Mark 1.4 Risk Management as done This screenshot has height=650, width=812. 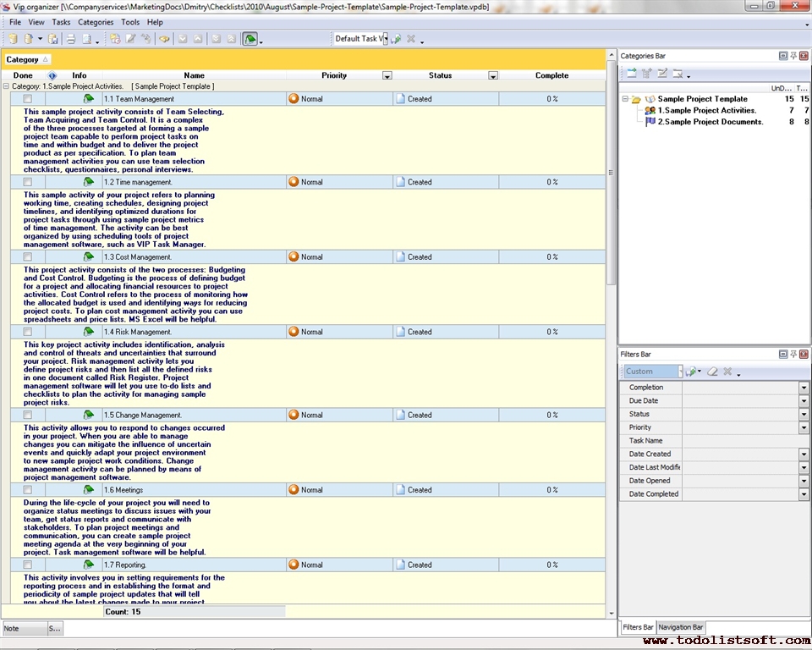[x=28, y=332]
